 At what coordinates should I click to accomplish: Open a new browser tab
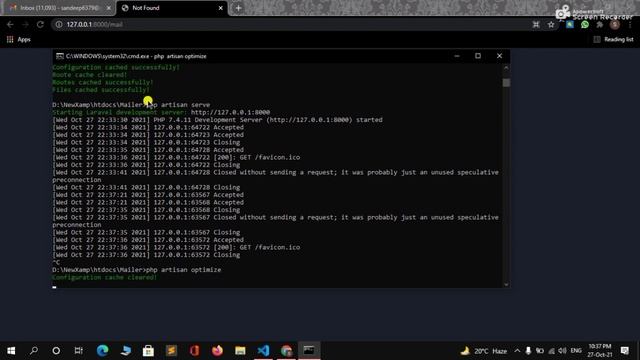coord(238,8)
